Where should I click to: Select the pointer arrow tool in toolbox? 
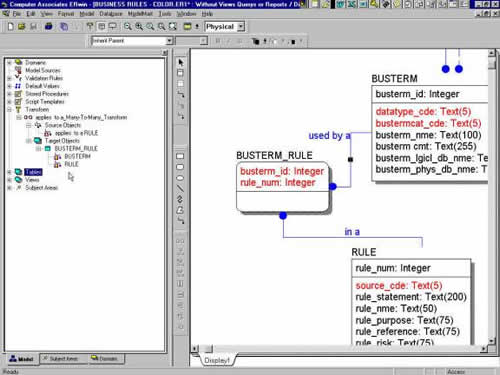[x=180, y=62]
